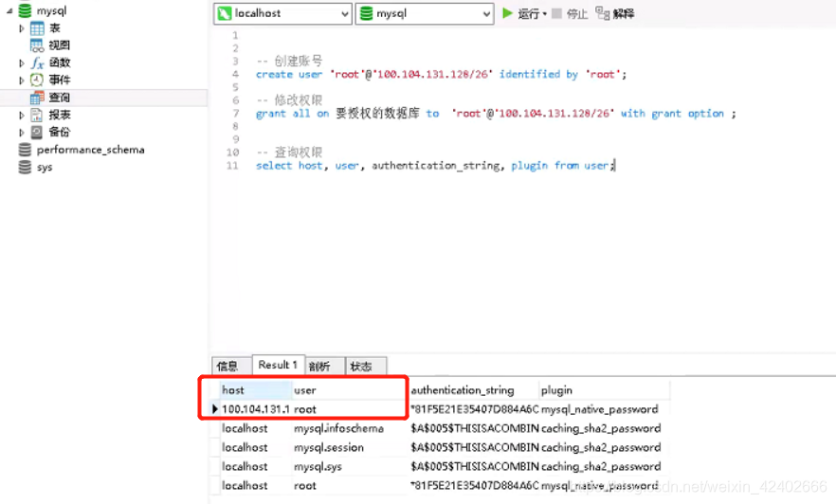The width and height of the screenshot is (836, 504).
Task: Click the mysql.sys user cell
Action: pos(351,467)
